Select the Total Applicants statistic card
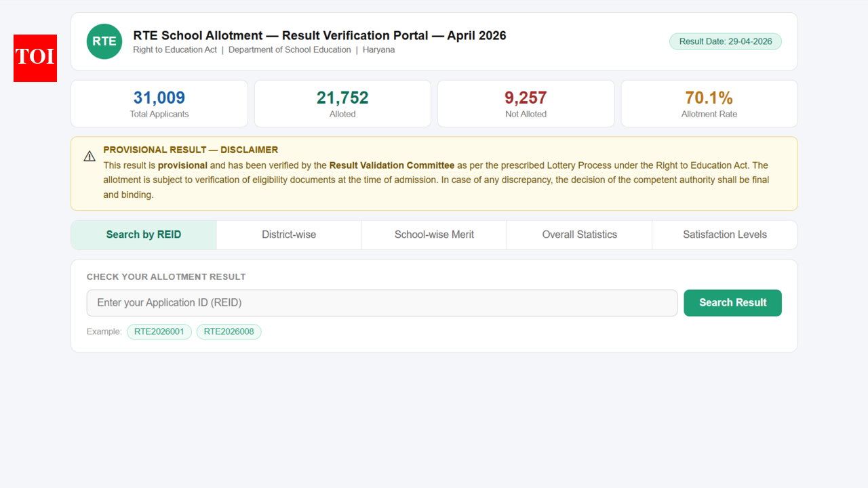The image size is (868, 488). pyautogui.click(x=159, y=103)
